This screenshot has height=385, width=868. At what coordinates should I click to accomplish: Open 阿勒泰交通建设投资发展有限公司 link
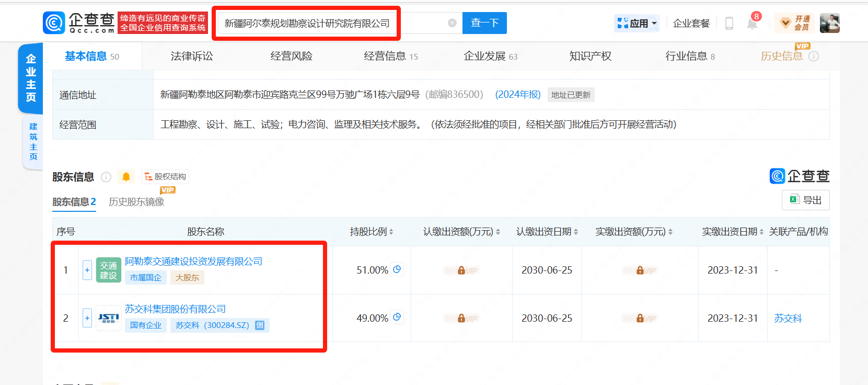193,262
